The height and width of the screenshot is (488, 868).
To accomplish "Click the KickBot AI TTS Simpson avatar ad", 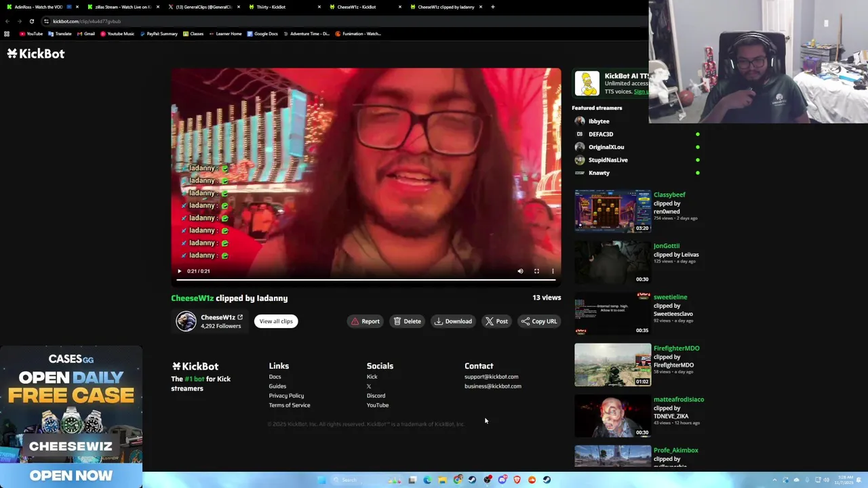I will (587, 83).
